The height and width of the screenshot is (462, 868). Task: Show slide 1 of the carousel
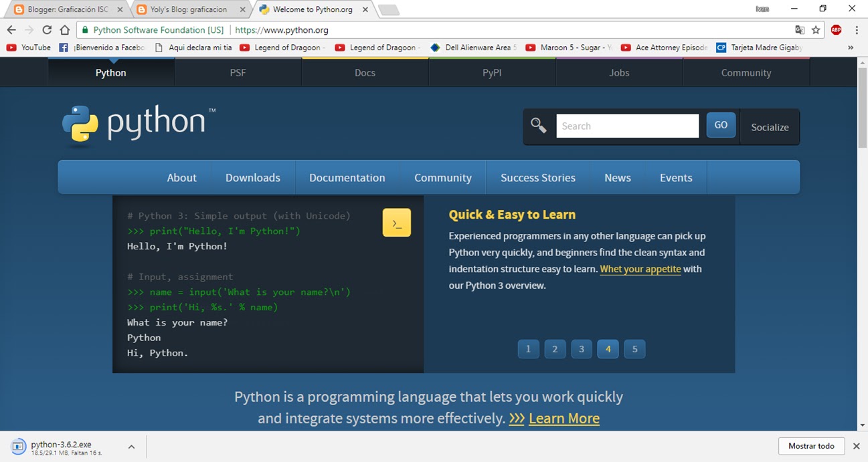[x=528, y=349]
